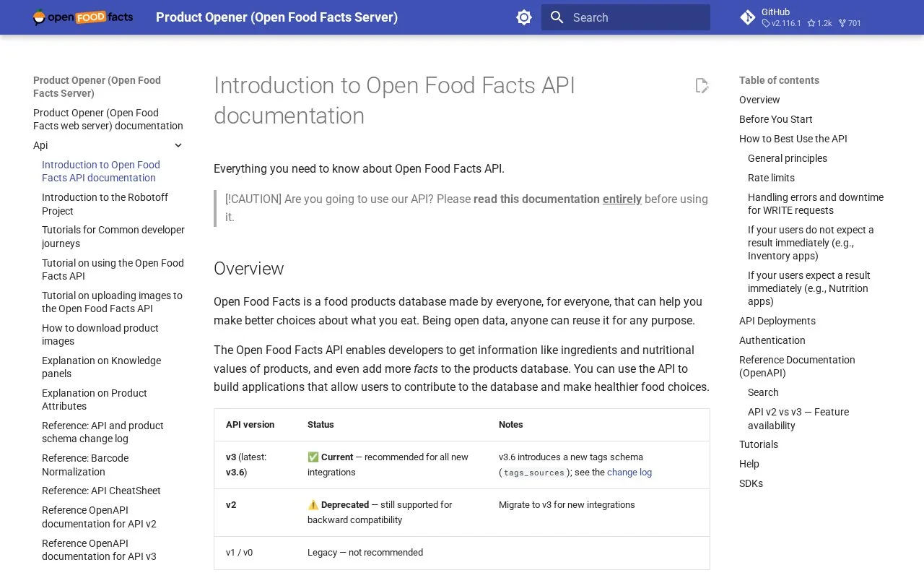Select current Introduction to Open Food Facts API page
924x578 pixels.
(101, 171)
